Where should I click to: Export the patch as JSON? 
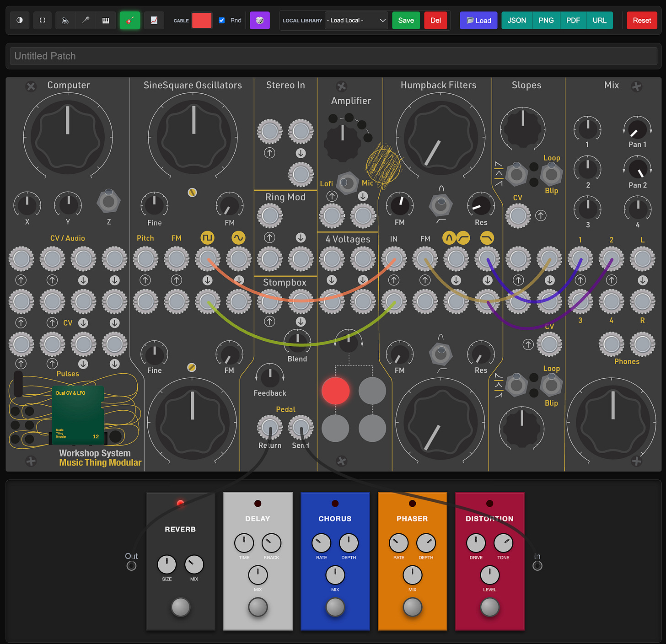pos(517,21)
